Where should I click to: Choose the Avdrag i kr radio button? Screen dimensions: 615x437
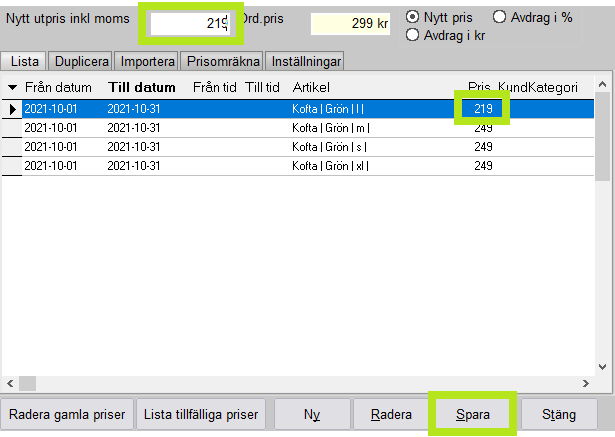tap(412, 35)
